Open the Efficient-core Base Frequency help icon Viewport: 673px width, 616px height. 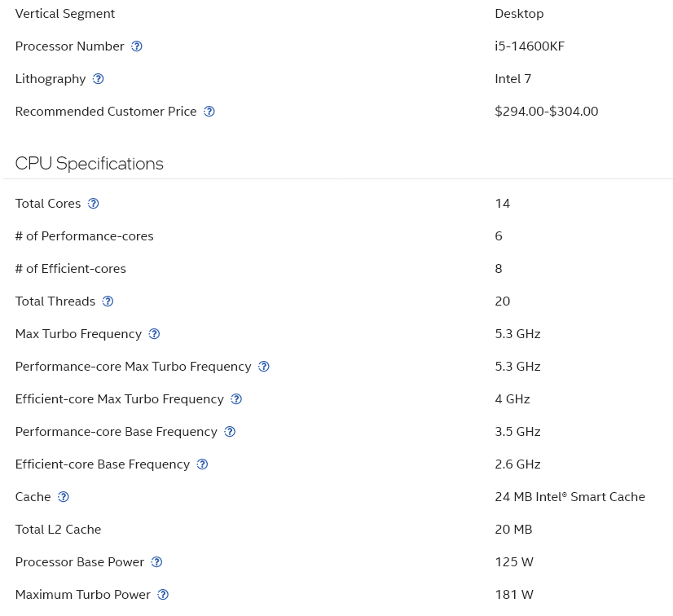click(202, 464)
